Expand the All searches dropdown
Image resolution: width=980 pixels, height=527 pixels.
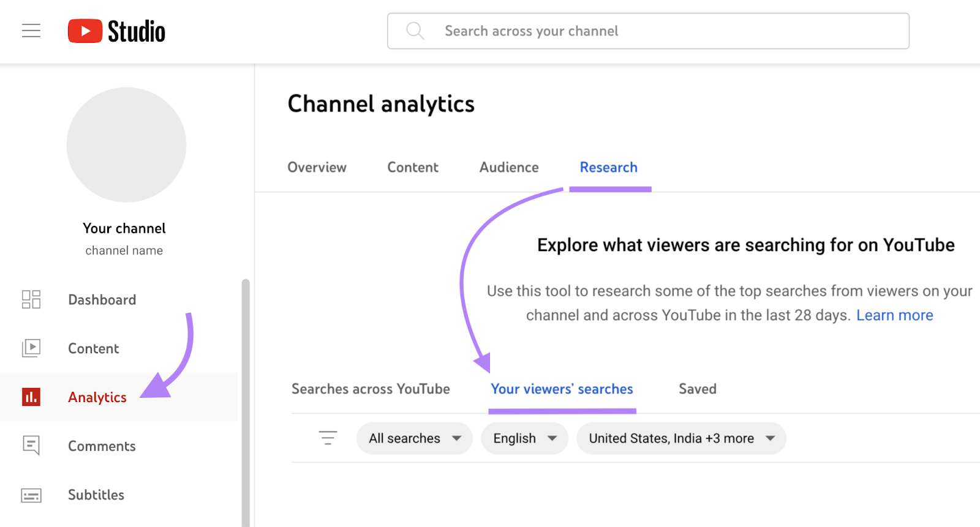pos(415,438)
